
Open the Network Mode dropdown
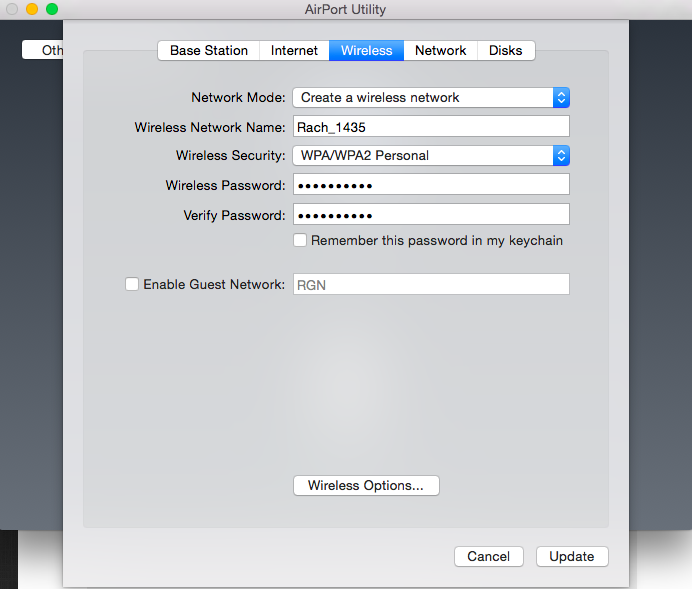(x=431, y=98)
